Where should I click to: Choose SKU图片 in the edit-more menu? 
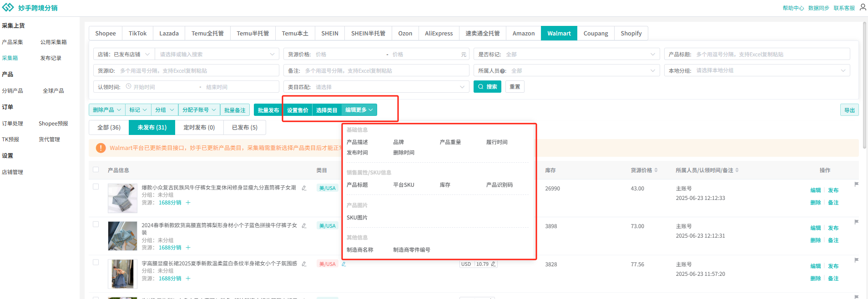pos(357,218)
